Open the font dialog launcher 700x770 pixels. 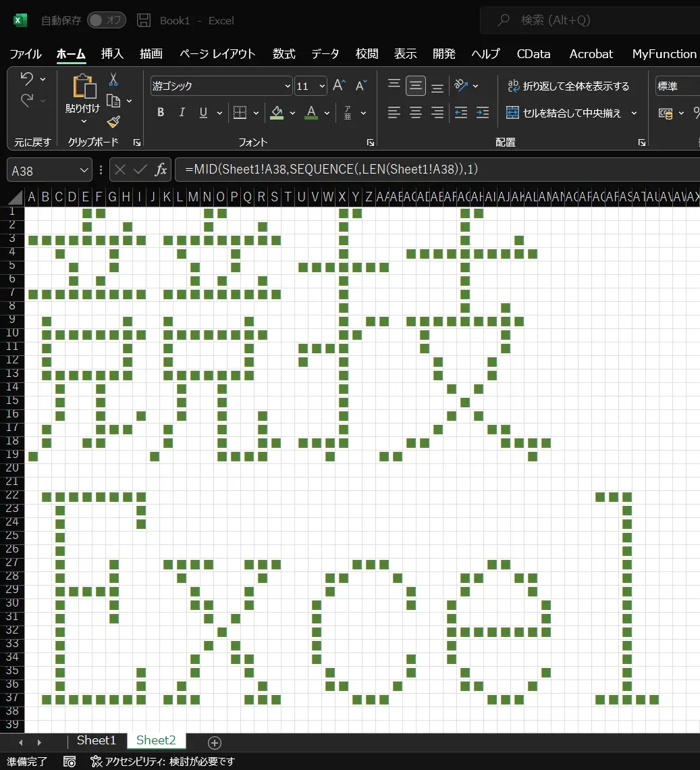tap(371, 143)
